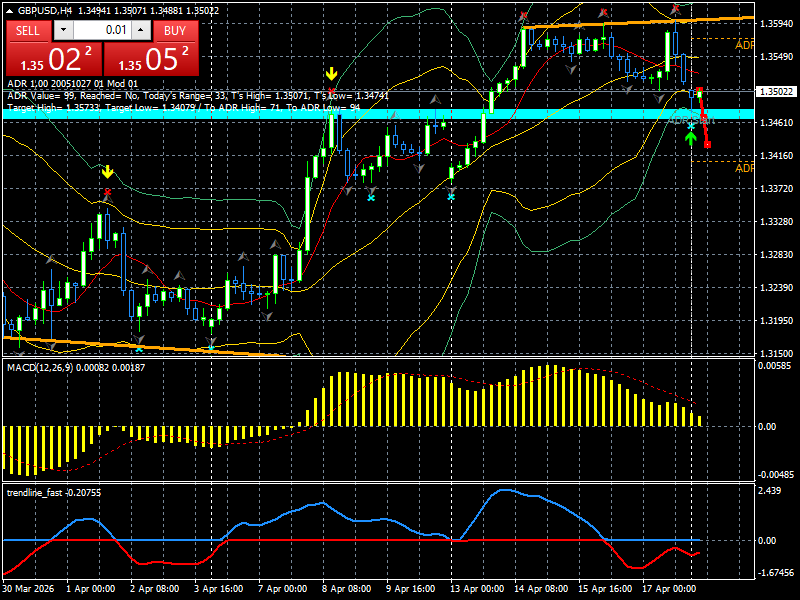
Task: Click the cyan cross marker near 9 Apr
Action: pyautogui.click(x=371, y=197)
